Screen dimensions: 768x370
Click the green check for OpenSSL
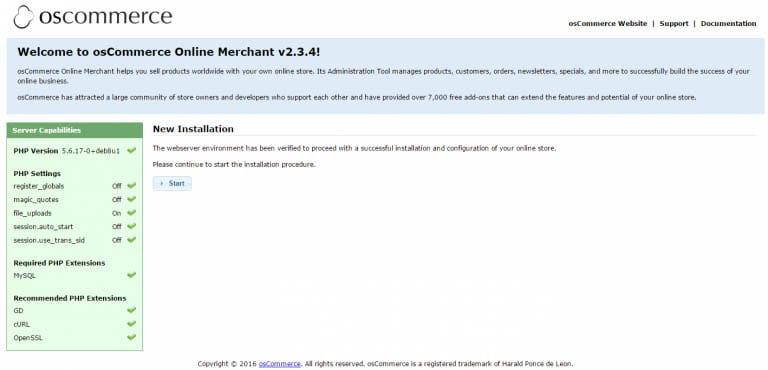(131, 337)
